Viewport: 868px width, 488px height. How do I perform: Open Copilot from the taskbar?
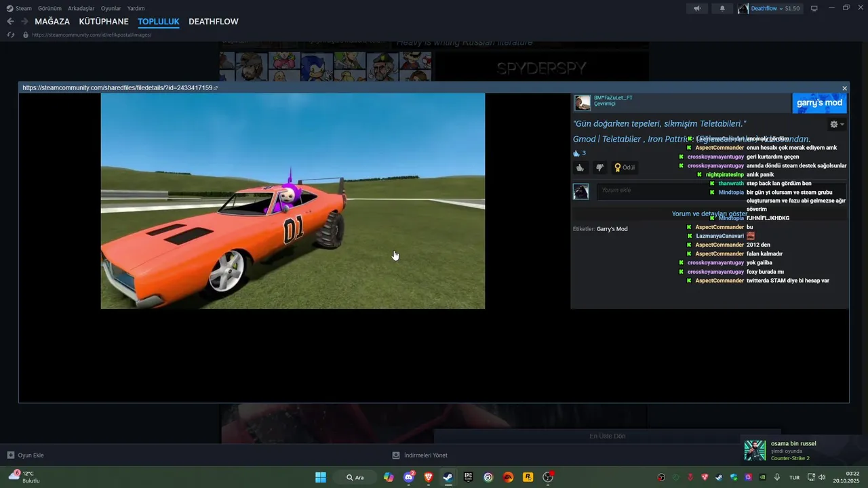[389, 477]
